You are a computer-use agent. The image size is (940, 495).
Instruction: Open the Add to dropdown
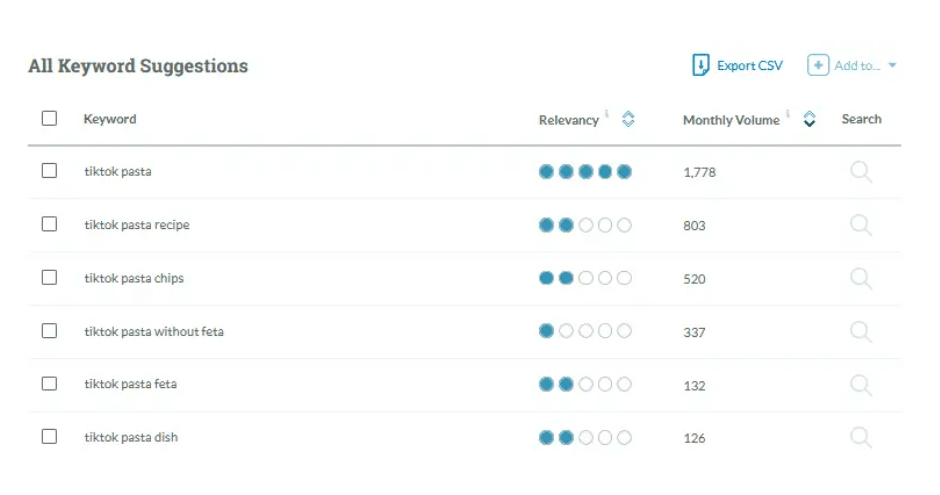[x=852, y=66]
